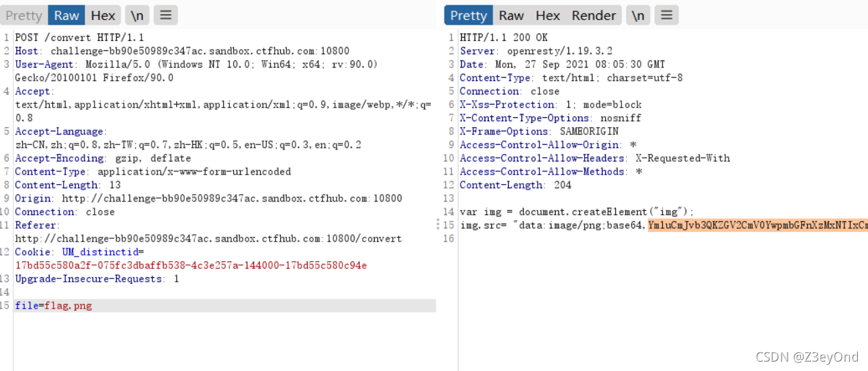Click the response Content-Type text/html line
The image size is (868, 371).
tap(572, 78)
